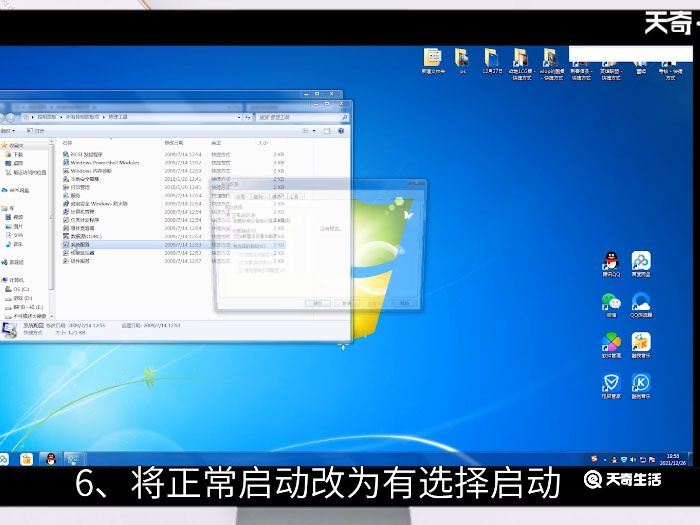Image resolution: width=700 pixels, height=525 pixels.
Task: Select the 12月27日 folder on the desktop
Action: click(492, 61)
